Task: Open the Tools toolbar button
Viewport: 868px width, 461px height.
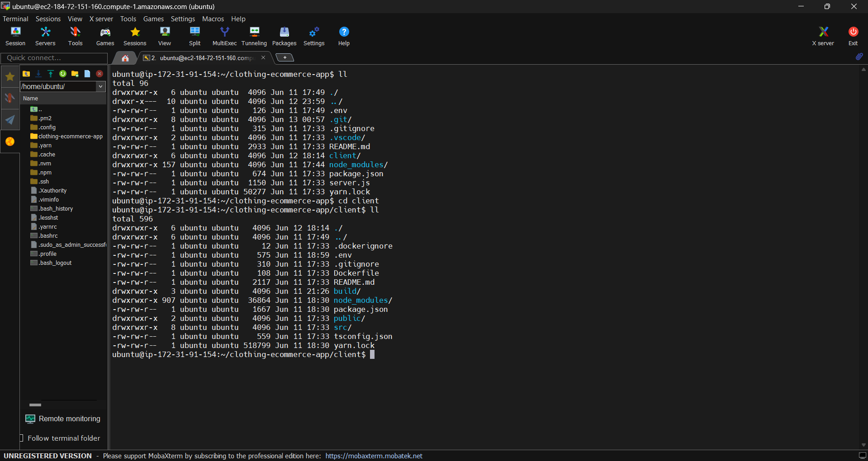Action: [x=75, y=36]
